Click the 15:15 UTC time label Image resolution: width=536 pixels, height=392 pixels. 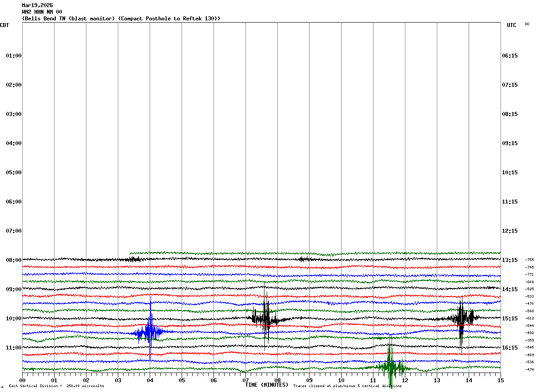click(510, 319)
